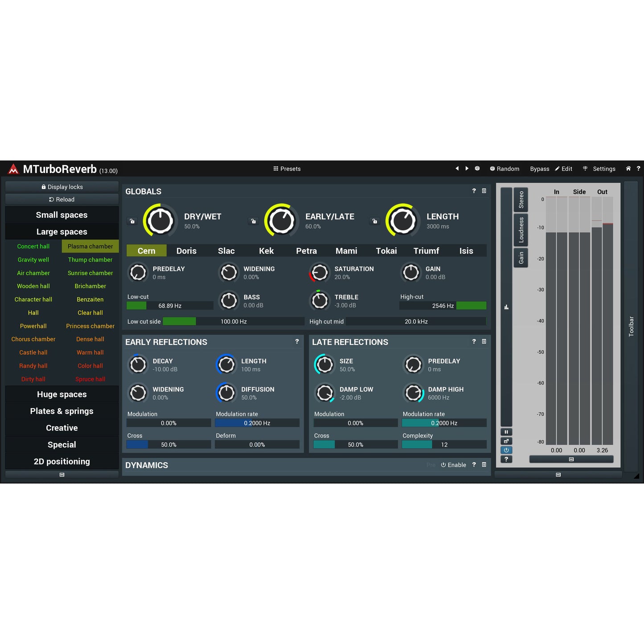Expand the bottom-left panel expander
Image resolution: width=644 pixels, height=644 pixels.
tap(62, 474)
